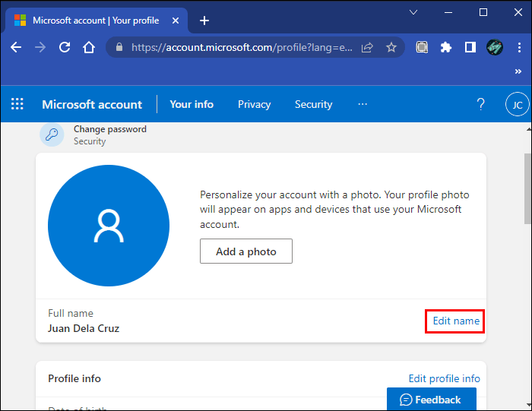The image size is (532, 411).
Task: Go to the browser home page icon
Action: tap(89, 47)
